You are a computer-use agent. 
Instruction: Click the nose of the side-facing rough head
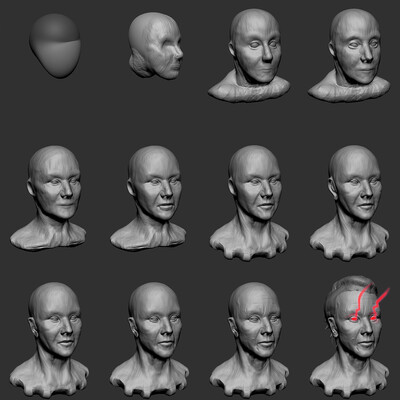coord(179,53)
